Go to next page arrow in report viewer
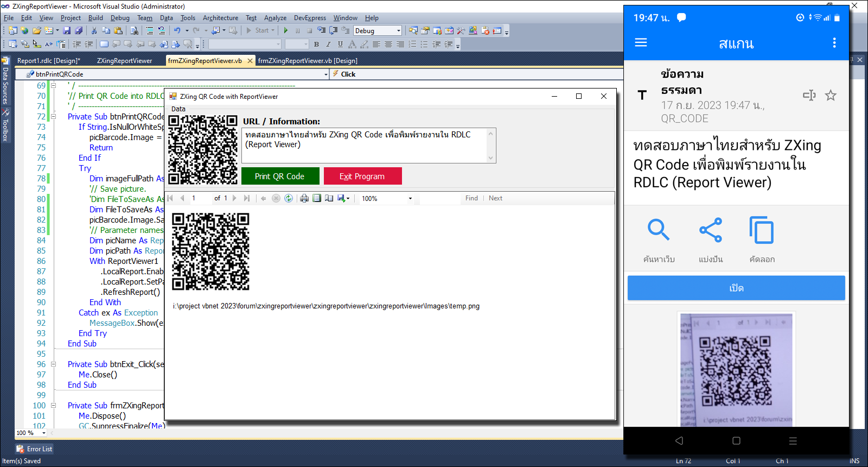Viewport: 868px width, 467px height. (234, 198)
